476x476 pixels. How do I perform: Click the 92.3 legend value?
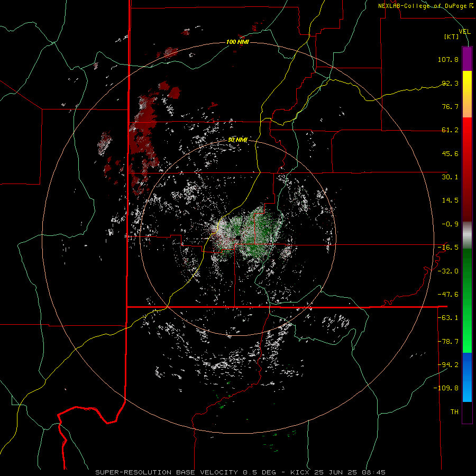(450, 83)
